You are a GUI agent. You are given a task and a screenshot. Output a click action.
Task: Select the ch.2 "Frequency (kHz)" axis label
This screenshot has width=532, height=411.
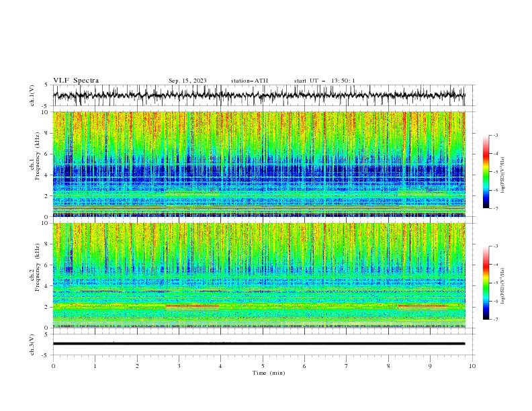(38, 267)
